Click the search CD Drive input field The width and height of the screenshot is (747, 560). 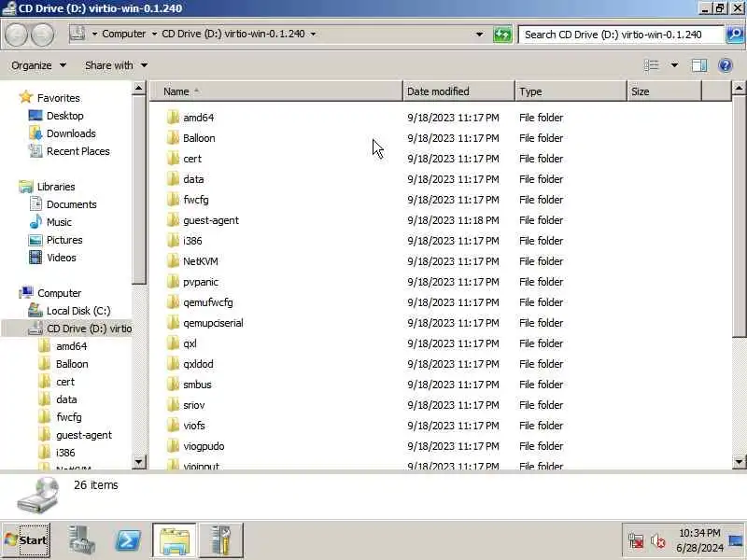[x=620, y=35]
